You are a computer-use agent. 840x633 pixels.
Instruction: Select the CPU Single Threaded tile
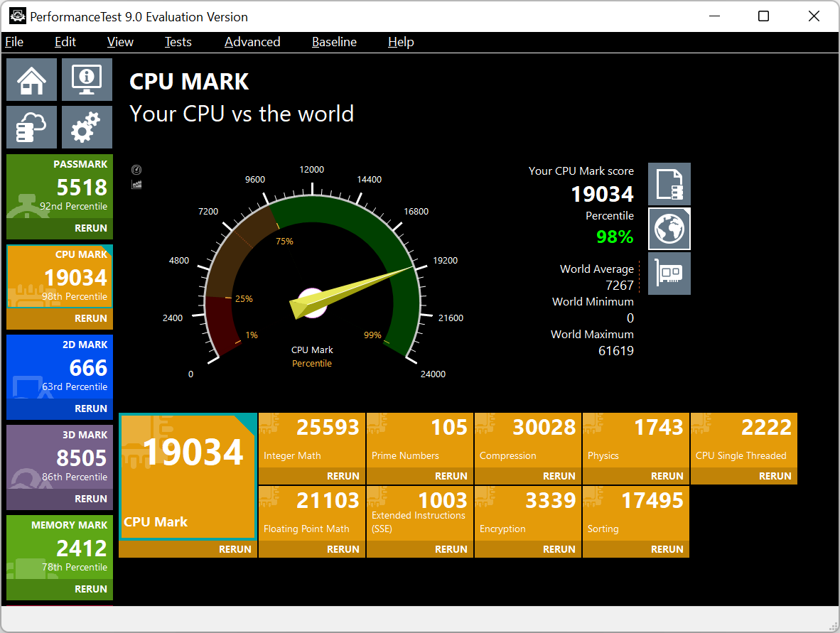[743, 440]
